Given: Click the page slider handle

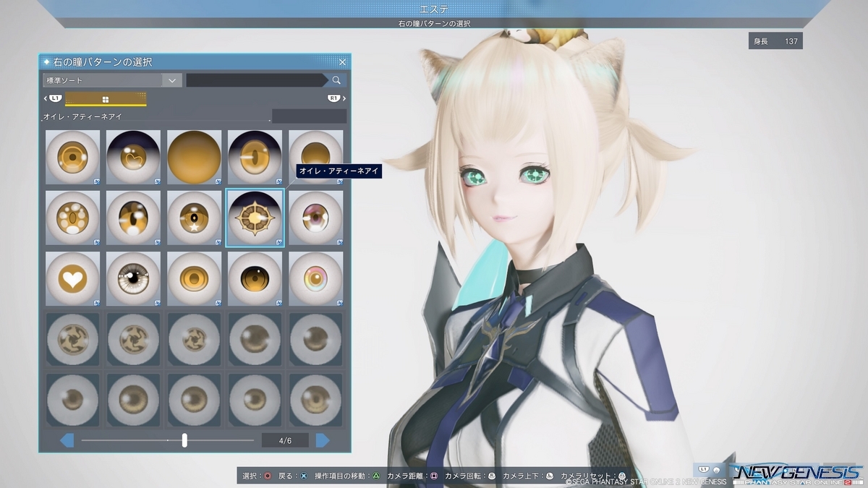Looking at the screenshot, I should [x=184, y=440].
